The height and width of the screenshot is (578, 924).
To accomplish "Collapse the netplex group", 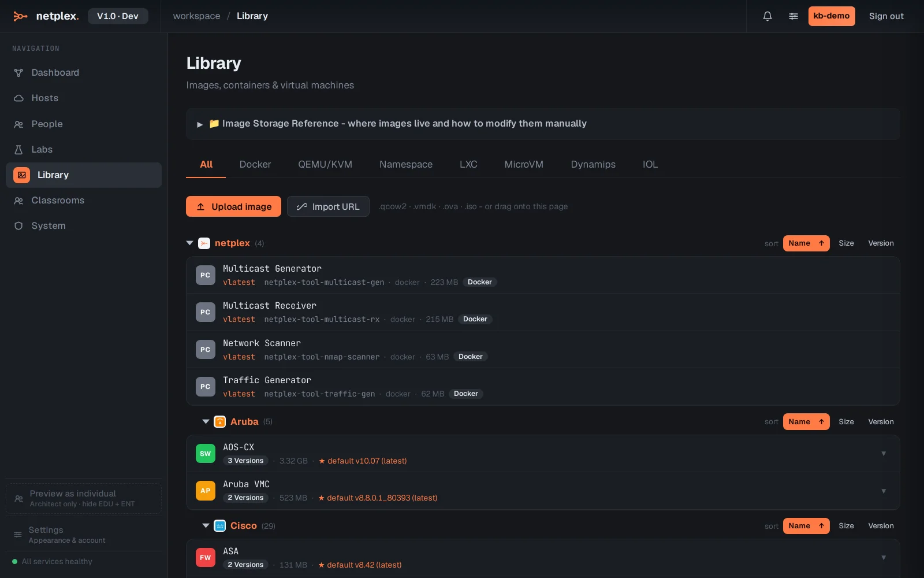I will coord(189,243).
